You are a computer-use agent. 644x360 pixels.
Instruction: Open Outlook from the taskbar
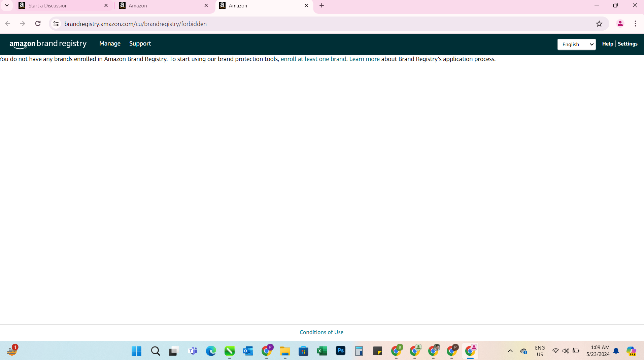248,351
